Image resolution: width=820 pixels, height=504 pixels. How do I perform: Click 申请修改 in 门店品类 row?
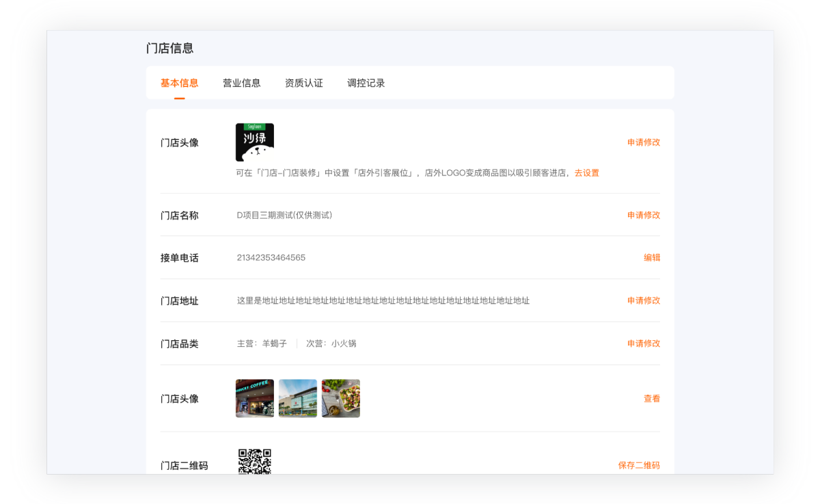click(643, 344)
